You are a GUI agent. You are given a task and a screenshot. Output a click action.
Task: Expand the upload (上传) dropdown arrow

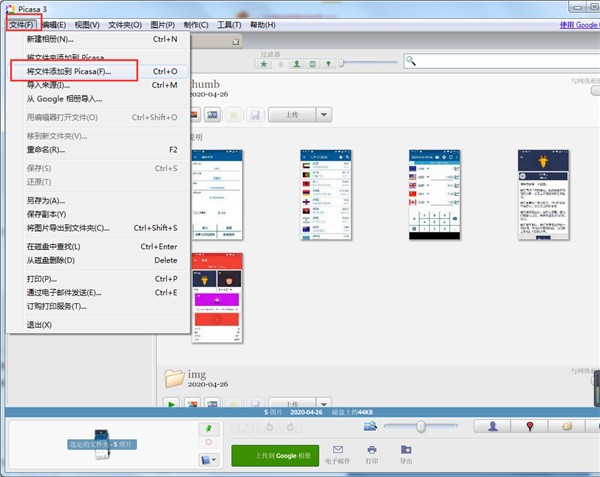pyautogui.click(x=323, y=114)
